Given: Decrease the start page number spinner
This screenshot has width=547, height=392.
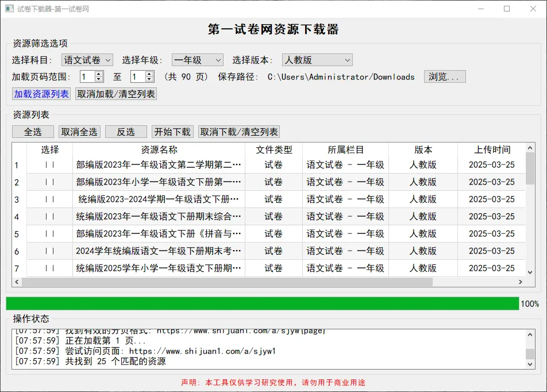Looking at the screenshot, I should pos(99,79).
